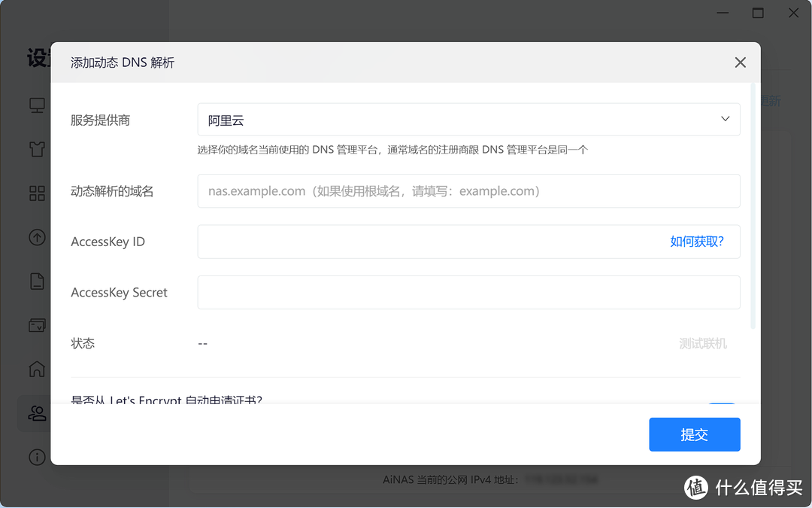Close the 添加动态 DNS 解析 dialog
Screen dimensions: 812x508
[740, 62]
